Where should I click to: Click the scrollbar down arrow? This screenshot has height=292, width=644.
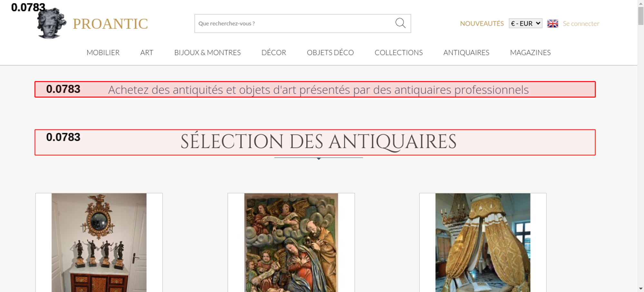click(x=640, y=288)
